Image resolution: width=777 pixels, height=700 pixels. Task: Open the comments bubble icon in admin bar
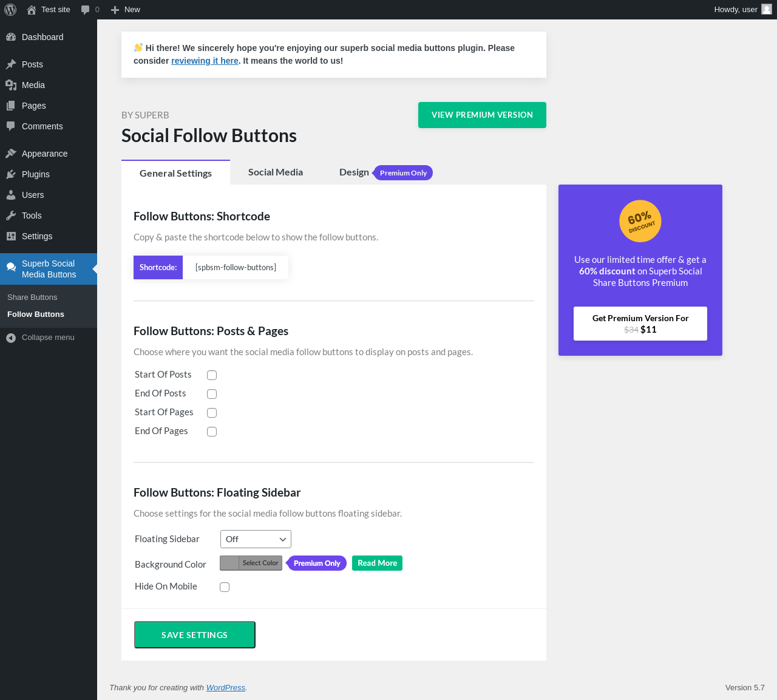point(86,10)
